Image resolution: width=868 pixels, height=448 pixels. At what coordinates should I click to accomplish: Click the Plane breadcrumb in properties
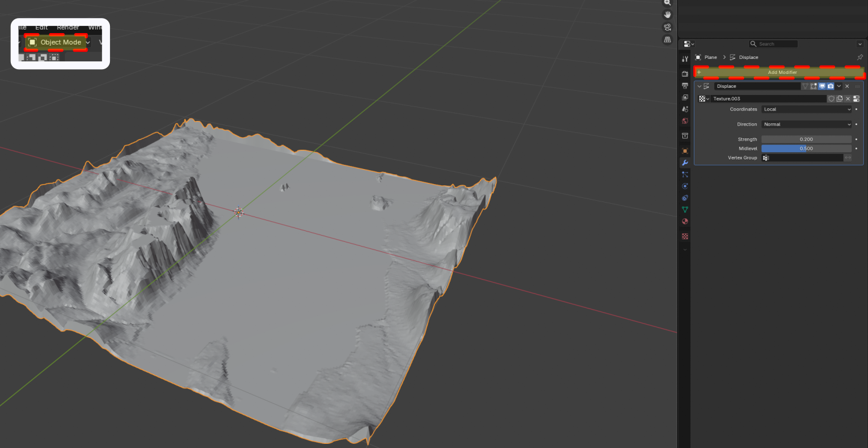click(711, 57)
